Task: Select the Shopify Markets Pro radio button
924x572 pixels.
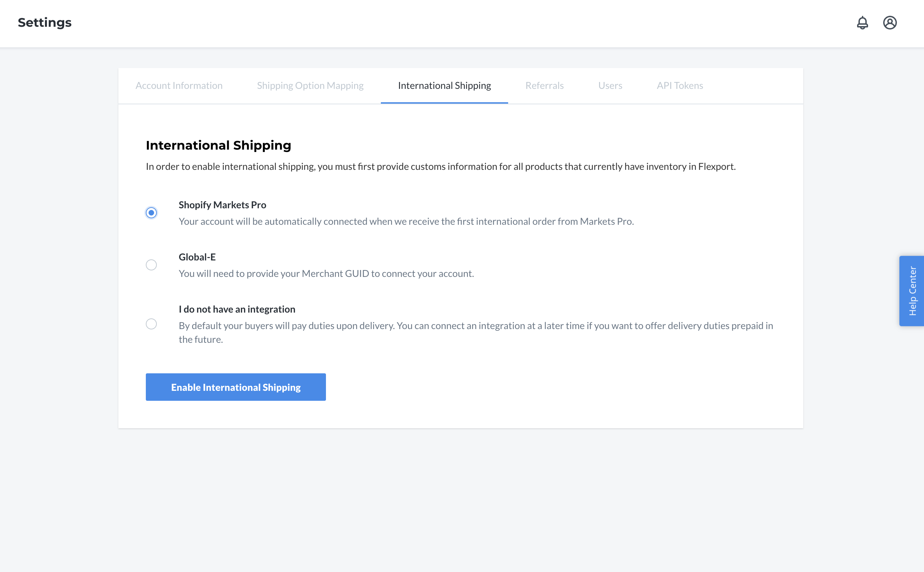Action: click(151, 212)
